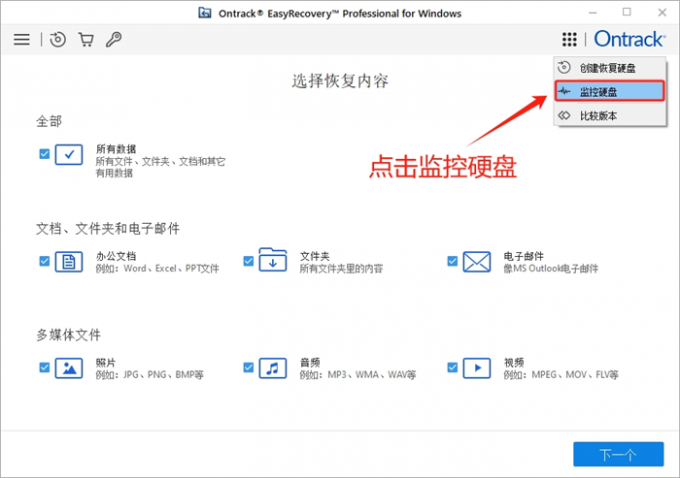The image size is (680, 478).
Task: Click the 办公文档 document icon
Action: [x=69, y=262]
